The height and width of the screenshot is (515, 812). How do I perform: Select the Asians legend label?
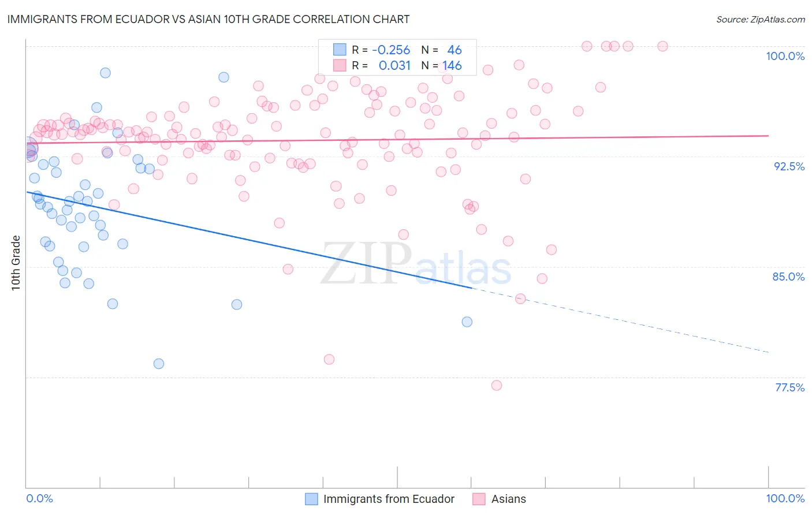[509, 499]
